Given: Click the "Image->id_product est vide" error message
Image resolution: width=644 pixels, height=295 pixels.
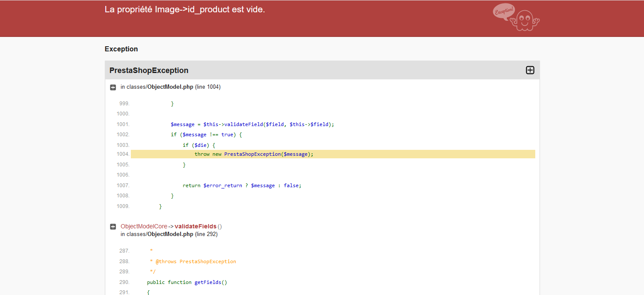Looking at the screenshot, I should 185,9.
